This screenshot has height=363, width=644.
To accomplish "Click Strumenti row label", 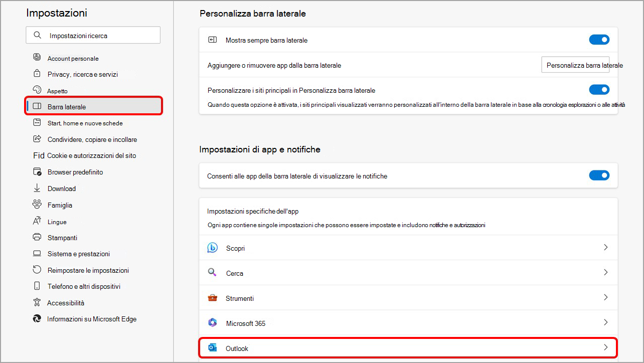I will point(240,298).
